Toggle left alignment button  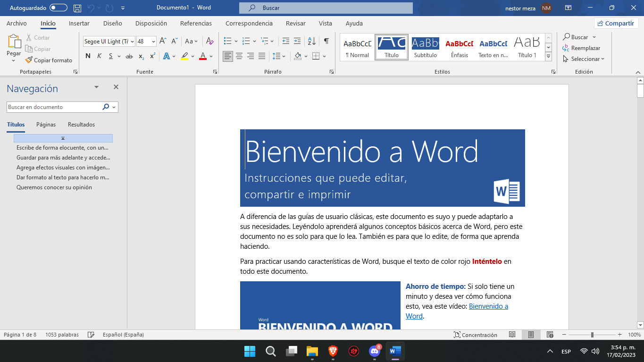[x=228, y=56]
